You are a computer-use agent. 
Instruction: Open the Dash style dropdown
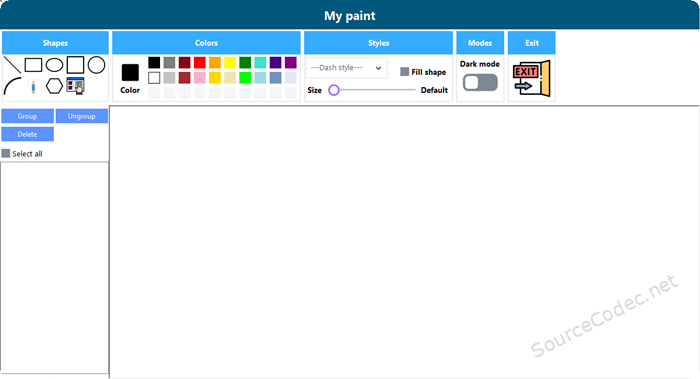[346, 68]
